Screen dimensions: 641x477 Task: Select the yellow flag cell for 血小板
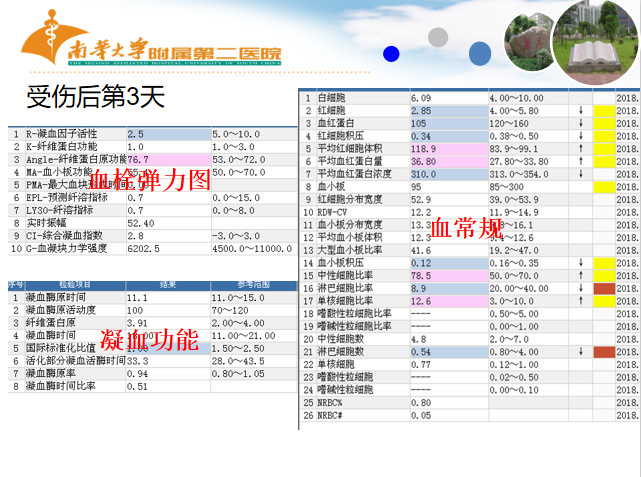pos(604,186)
